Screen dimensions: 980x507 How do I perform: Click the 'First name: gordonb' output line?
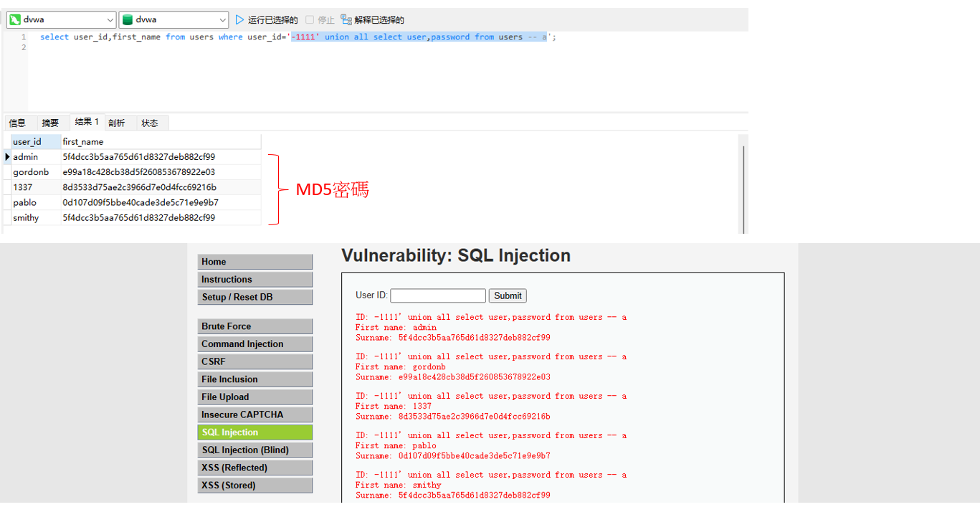click(401, 366)
